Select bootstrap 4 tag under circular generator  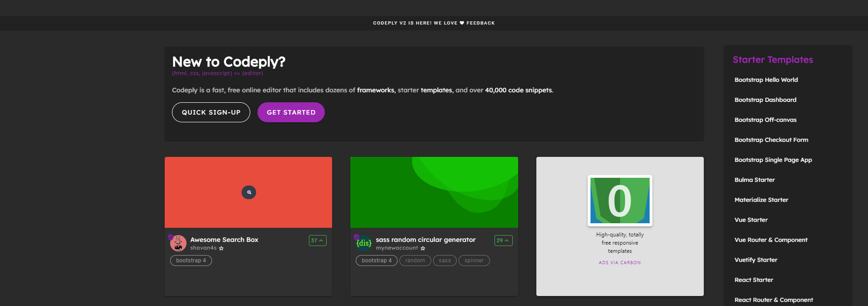pos(377,261)
